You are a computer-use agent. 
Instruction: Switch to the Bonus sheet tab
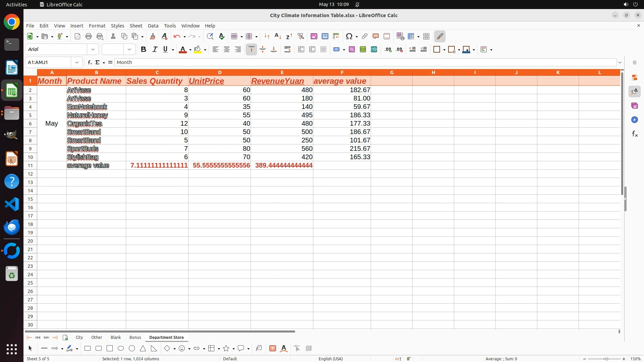pyautogui.click(x=135, y=337)
